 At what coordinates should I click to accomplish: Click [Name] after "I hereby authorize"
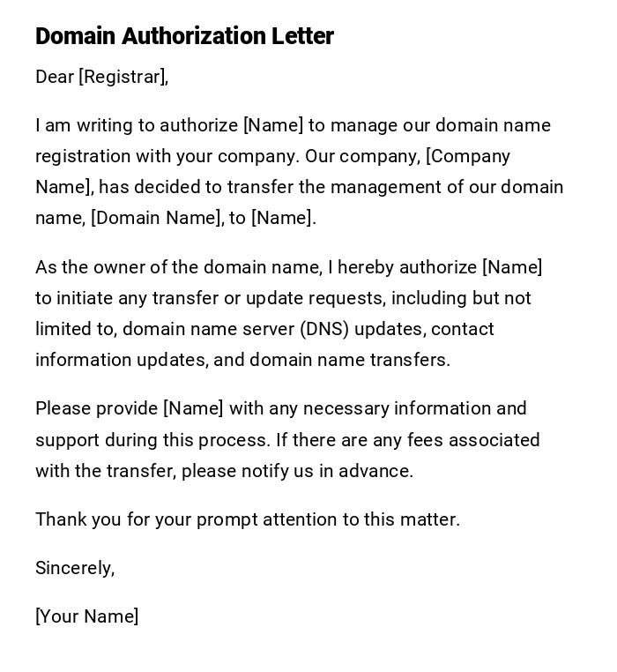tap(512, 267)
